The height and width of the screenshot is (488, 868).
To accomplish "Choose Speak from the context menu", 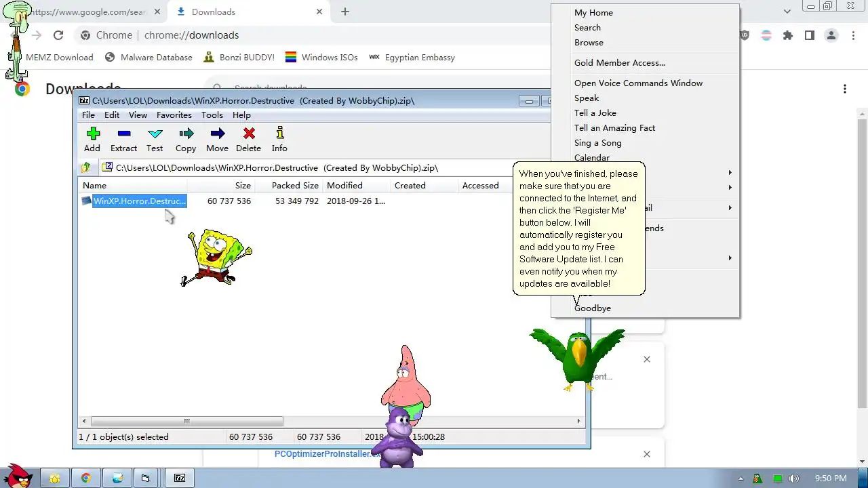I will point(587,98).
